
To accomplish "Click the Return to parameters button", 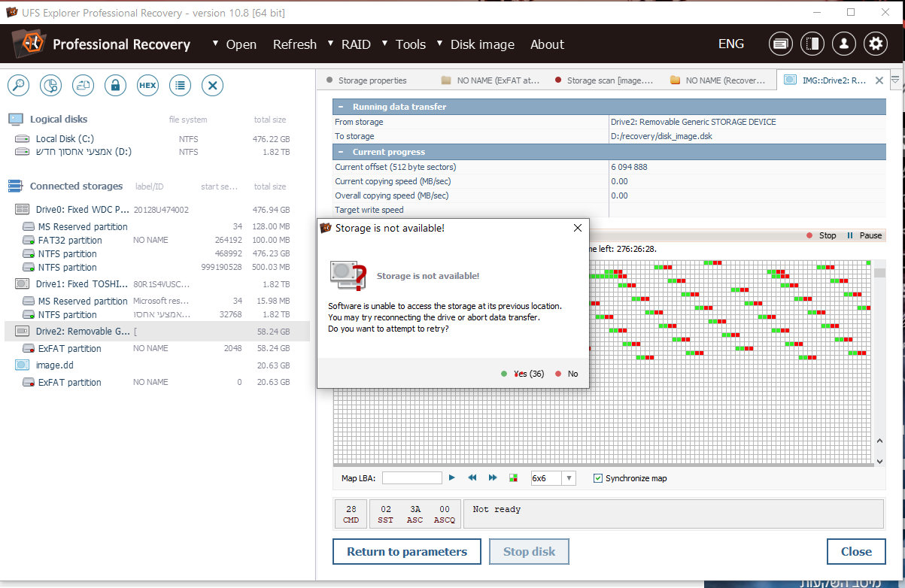I will (x=406, y=551).
